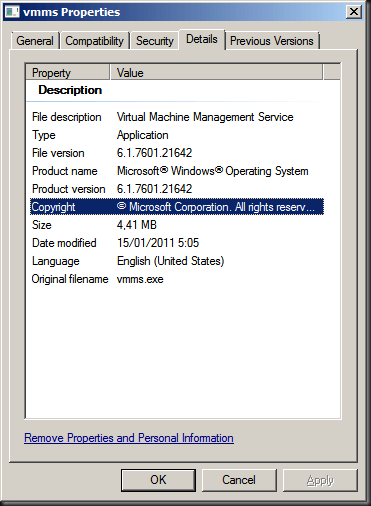
Task: Select the File version row
Action: [x=177, y=153]
